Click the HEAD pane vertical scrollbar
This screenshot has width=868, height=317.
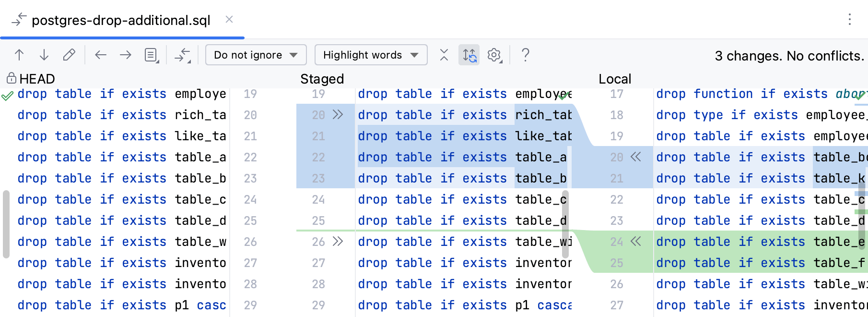pos(6,224)
